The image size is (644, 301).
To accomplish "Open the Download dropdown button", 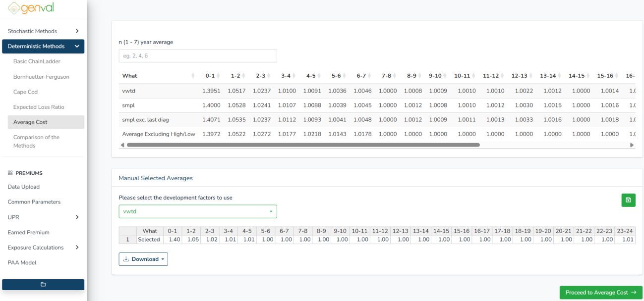I will 143,259.
